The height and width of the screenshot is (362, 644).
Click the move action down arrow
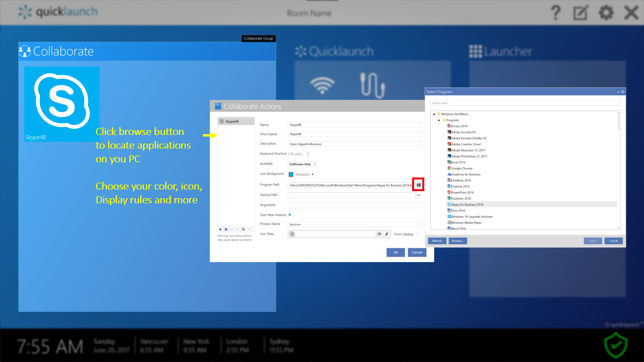click(238, 229)
